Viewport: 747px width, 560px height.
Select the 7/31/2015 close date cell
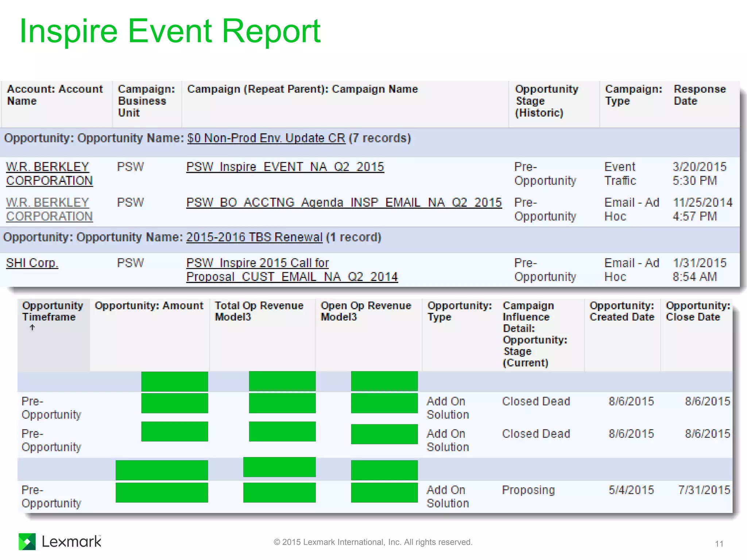704,490
